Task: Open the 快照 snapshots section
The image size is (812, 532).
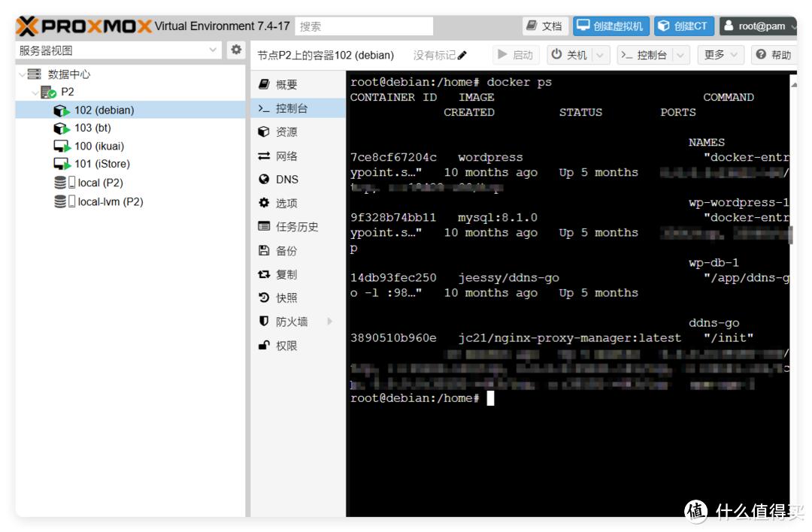Action: pyautogui.click(x=286, y=298)
